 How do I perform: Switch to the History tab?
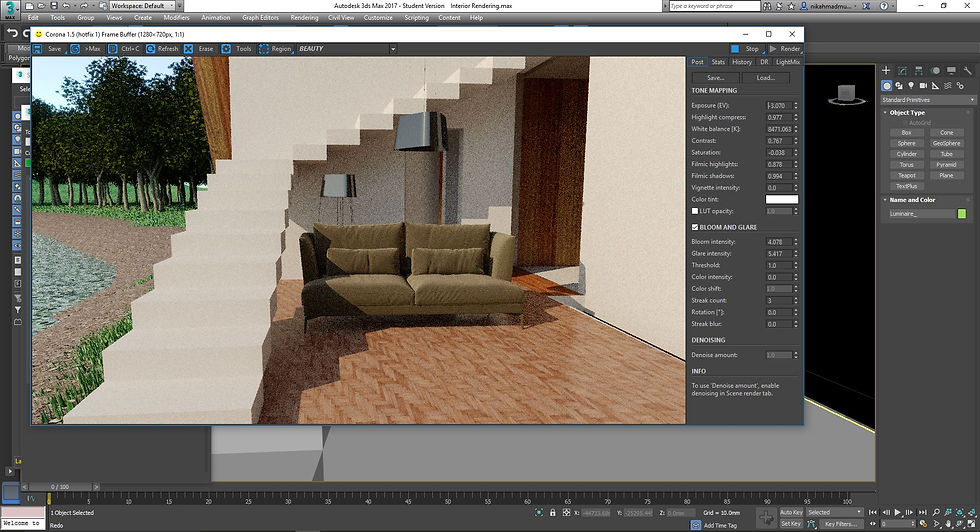tap(742, 62)
